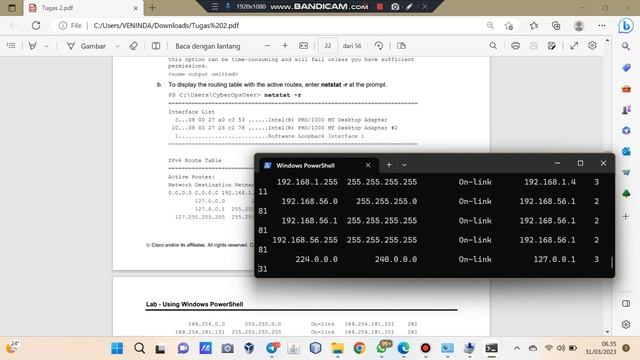Viewport: 640px width, 360px height.
Task: Click the PDF scrollbar down arrow
Action: (607, 332)
